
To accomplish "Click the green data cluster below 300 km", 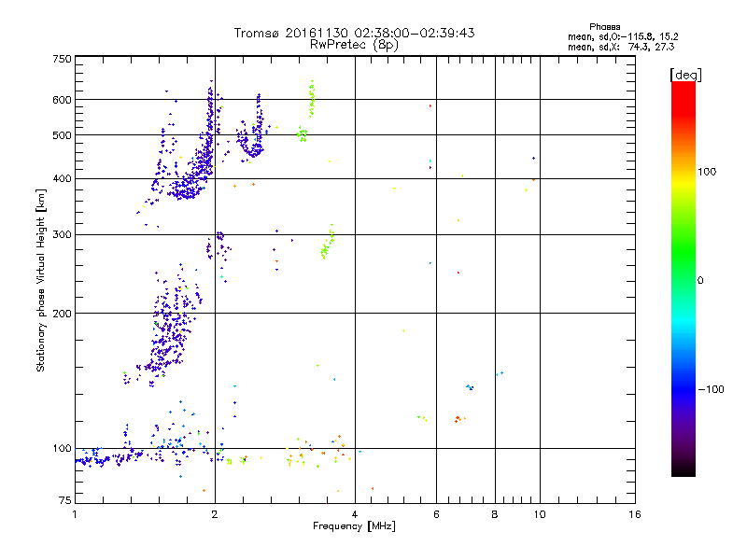I will 328,245.
